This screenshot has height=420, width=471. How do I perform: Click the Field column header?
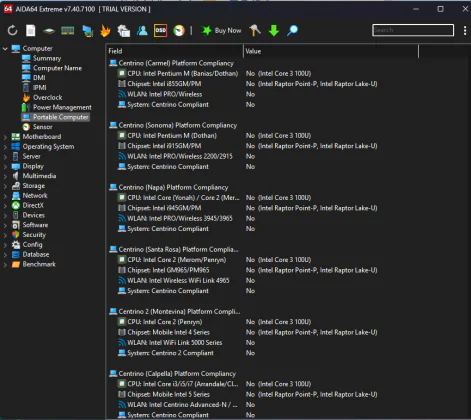point(175,51)
